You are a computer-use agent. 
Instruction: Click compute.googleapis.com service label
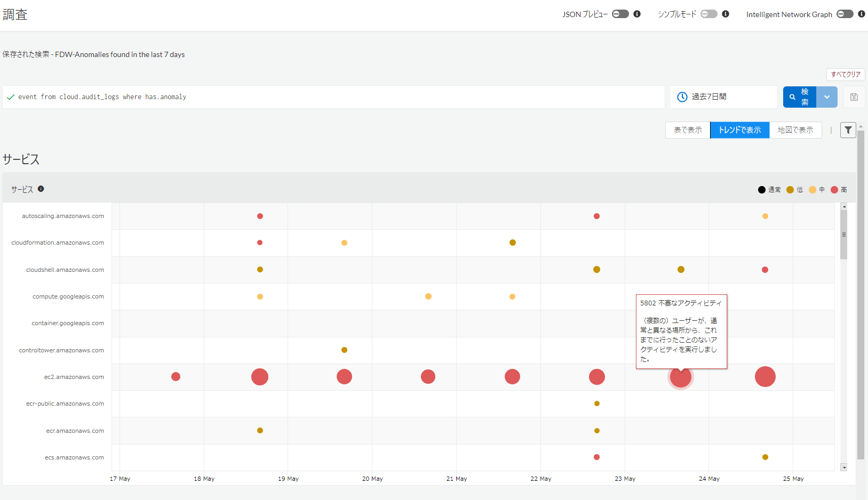[x=68, y=296]
